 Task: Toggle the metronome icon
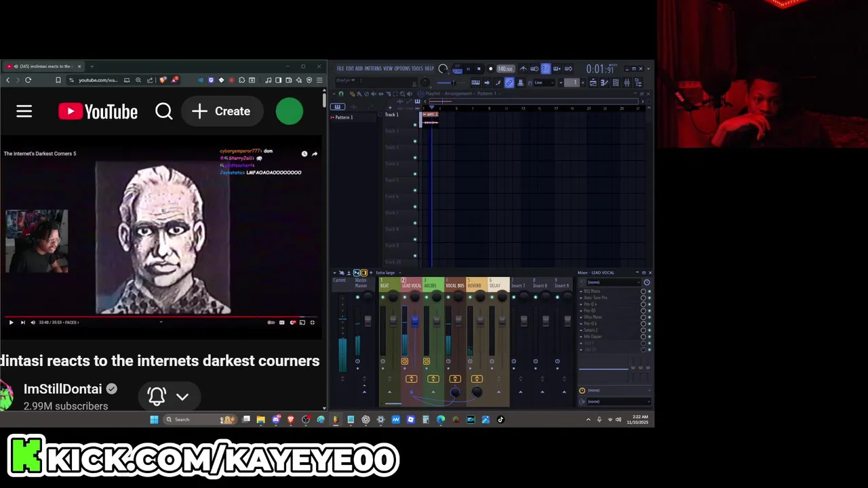point(524,68)
